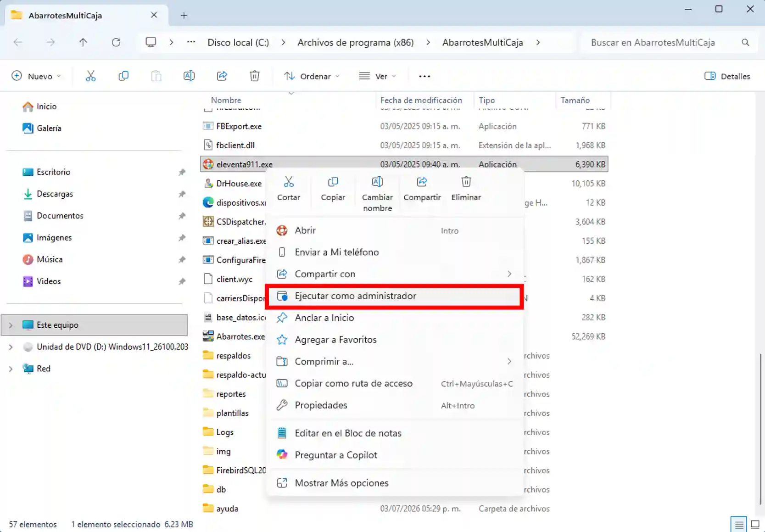Screen dimensions: 765x532
Task: Select Preguntar a Copilot
Action: click(394, 455)
